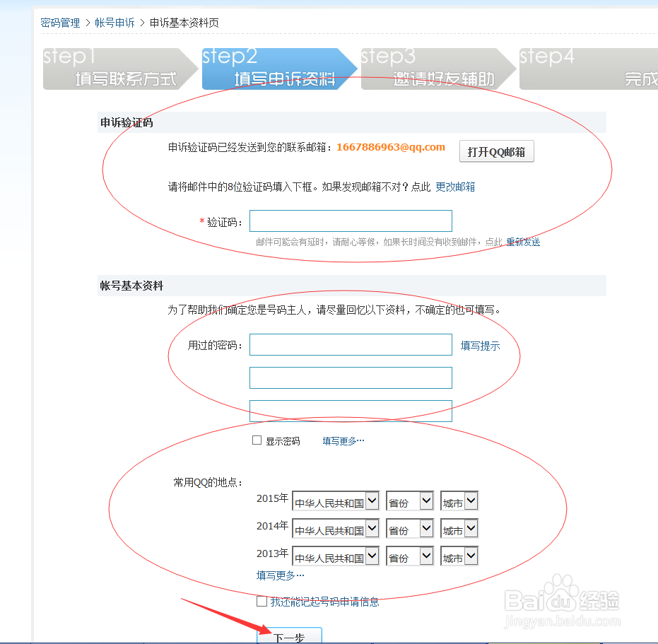Click the 用过的密码 input field
Viewport: 658px width, 644px height.
351,344
